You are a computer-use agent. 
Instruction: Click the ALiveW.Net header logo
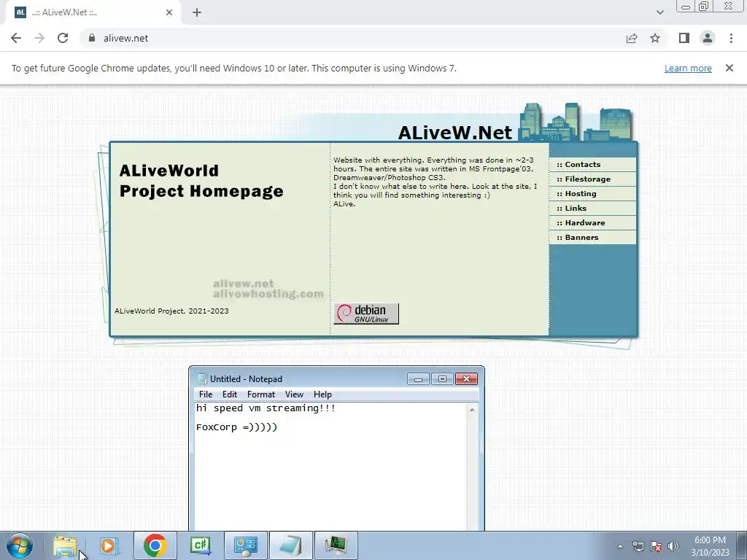tap(455, 133)
